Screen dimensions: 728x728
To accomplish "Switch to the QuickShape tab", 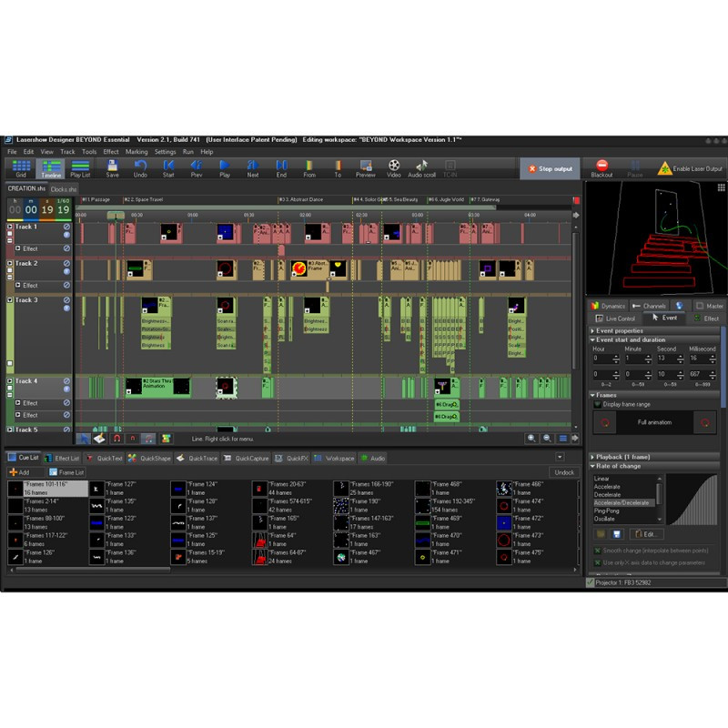I will [x=150, y=458].
